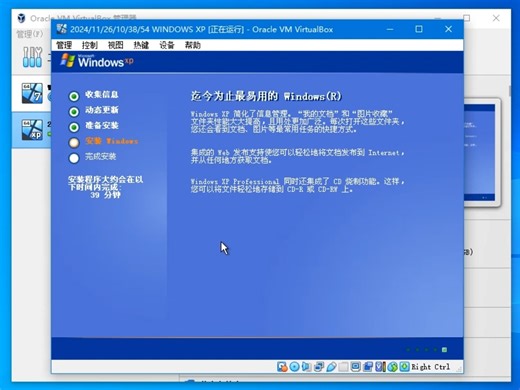Image resolution: width=520 pixels, height=390 pixels.
Task: Open the 设备 menu
Action: pyautogui.click(x=167, y=45)
